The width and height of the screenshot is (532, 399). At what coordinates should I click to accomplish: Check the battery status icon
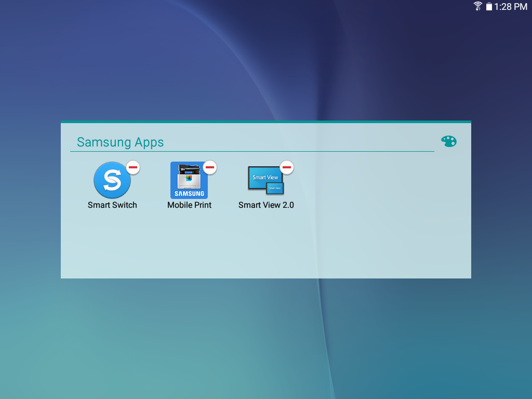[x=489, y=6]
